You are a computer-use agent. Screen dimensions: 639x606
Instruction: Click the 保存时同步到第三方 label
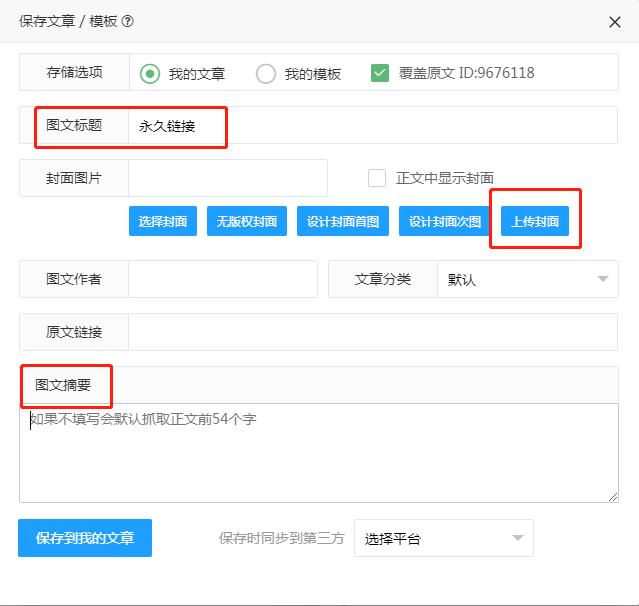pos(281,538)
